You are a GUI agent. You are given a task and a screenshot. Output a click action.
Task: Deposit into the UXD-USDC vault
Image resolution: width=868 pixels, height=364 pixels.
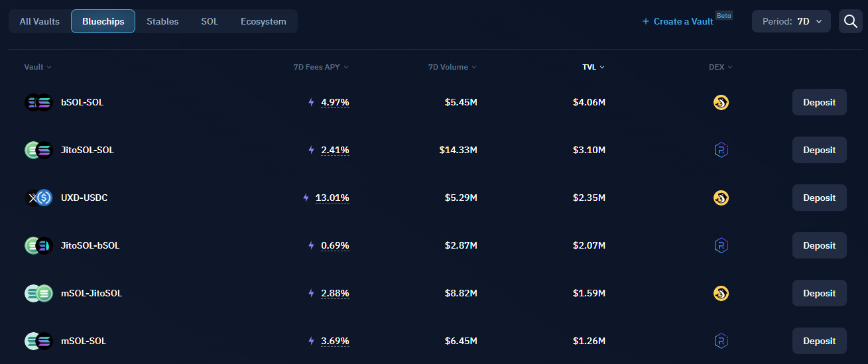820,198
